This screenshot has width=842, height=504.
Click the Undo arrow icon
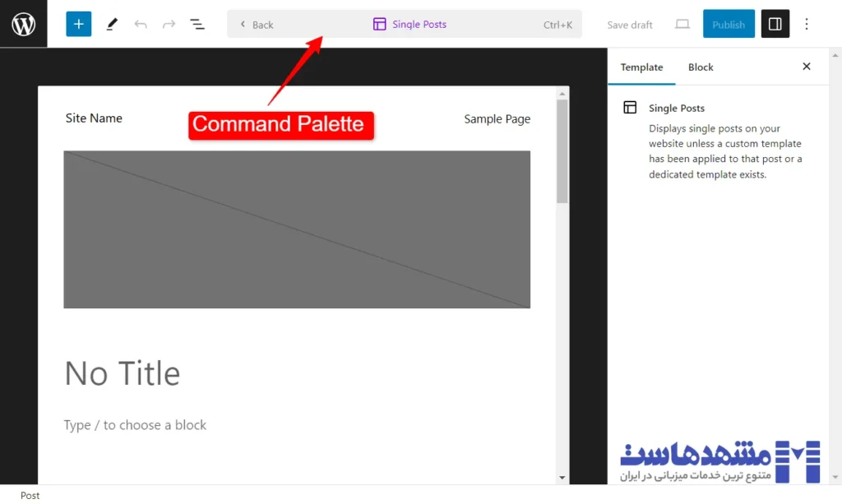coord(141,24)
